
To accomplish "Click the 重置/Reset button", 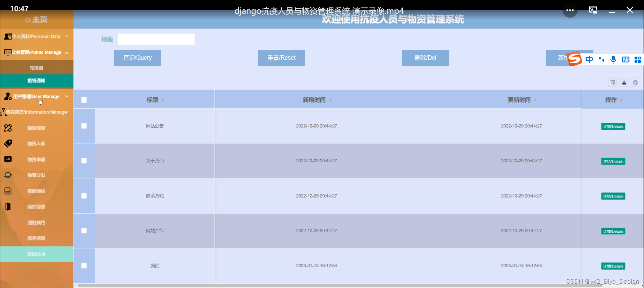I will click(281, 58).
